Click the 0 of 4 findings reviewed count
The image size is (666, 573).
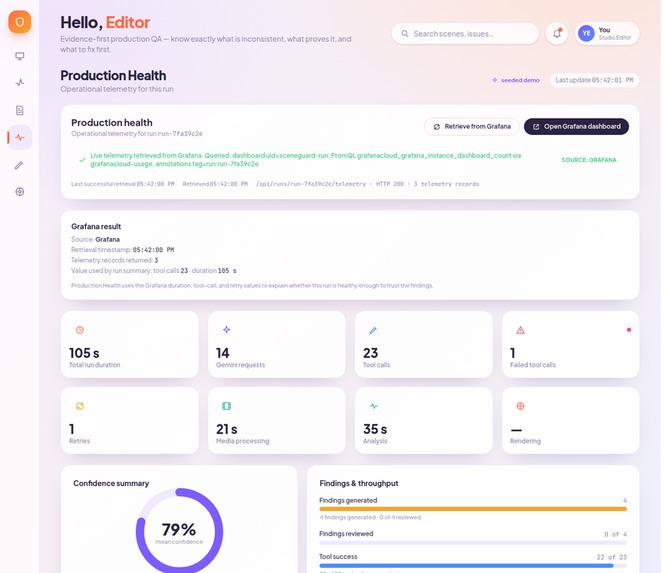[615, 534]
